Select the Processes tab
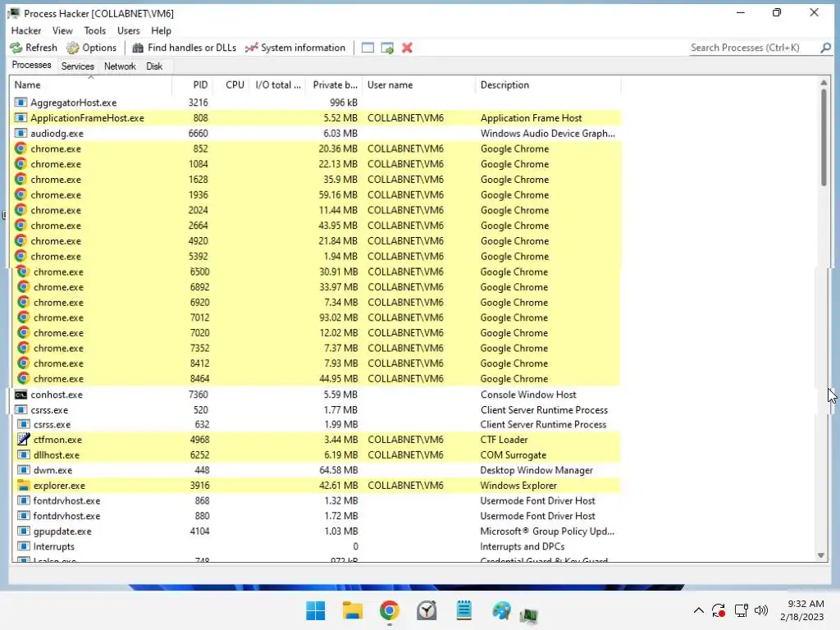 [x=32, y=66]
